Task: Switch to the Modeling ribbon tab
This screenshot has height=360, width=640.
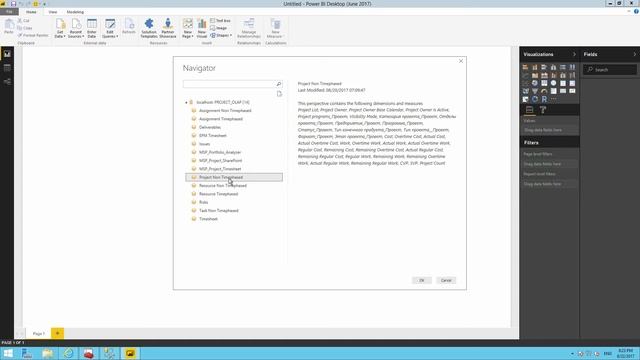Action: 75,12
